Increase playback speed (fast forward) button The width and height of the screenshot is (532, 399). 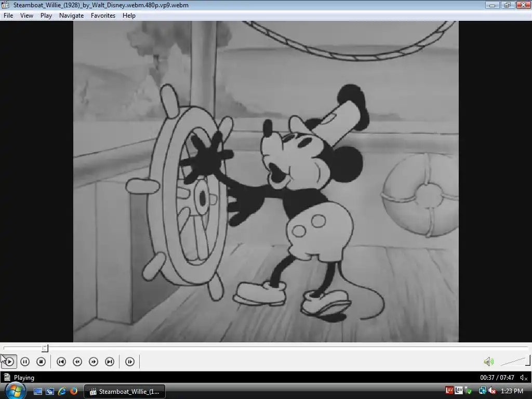[94, 362]
